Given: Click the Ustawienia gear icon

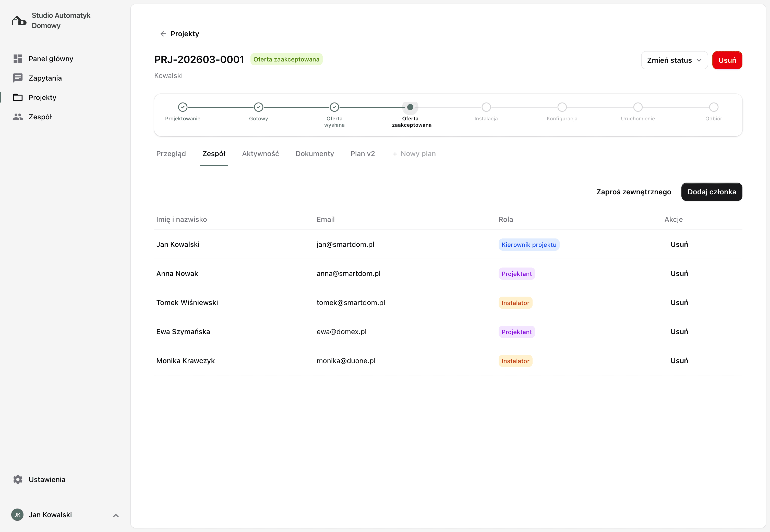Looking at the screenshot, I should coord(18,479).
